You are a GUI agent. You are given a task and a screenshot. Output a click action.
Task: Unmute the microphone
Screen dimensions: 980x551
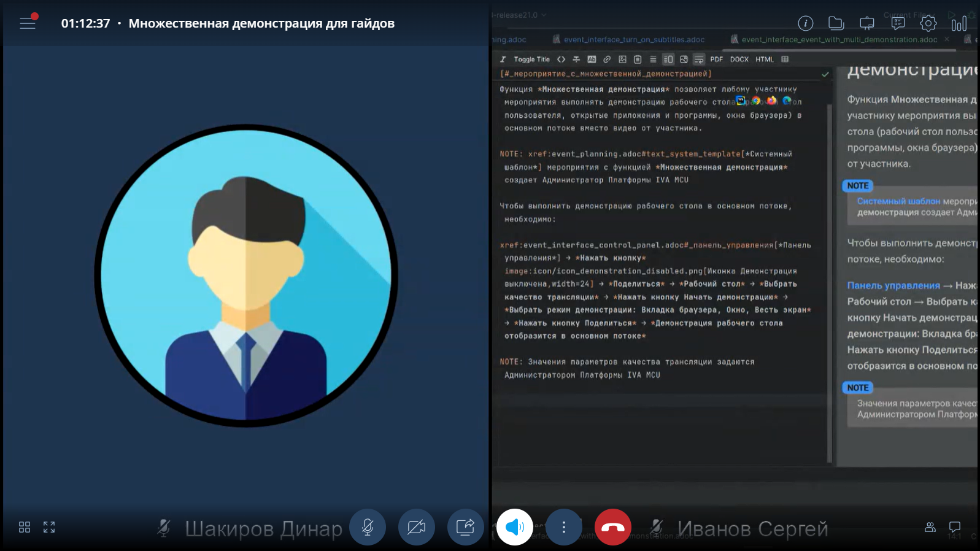[x=368, y=527]
